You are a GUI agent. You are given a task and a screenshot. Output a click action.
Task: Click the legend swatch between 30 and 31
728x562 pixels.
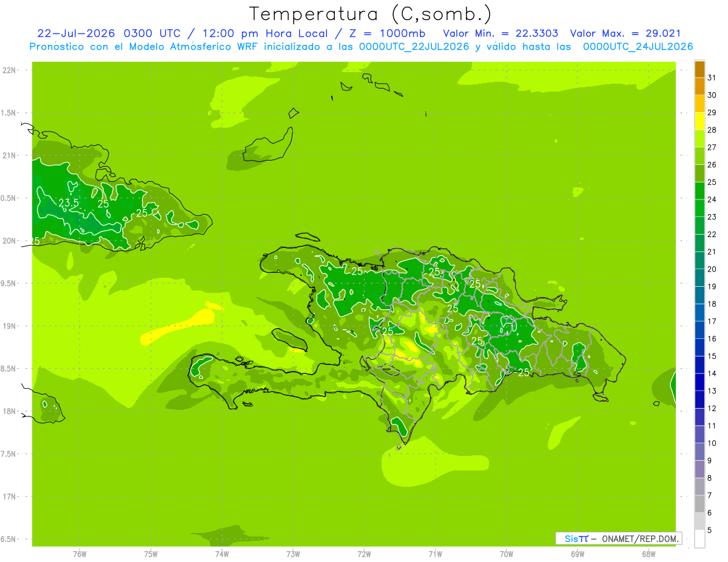(699, 86)
